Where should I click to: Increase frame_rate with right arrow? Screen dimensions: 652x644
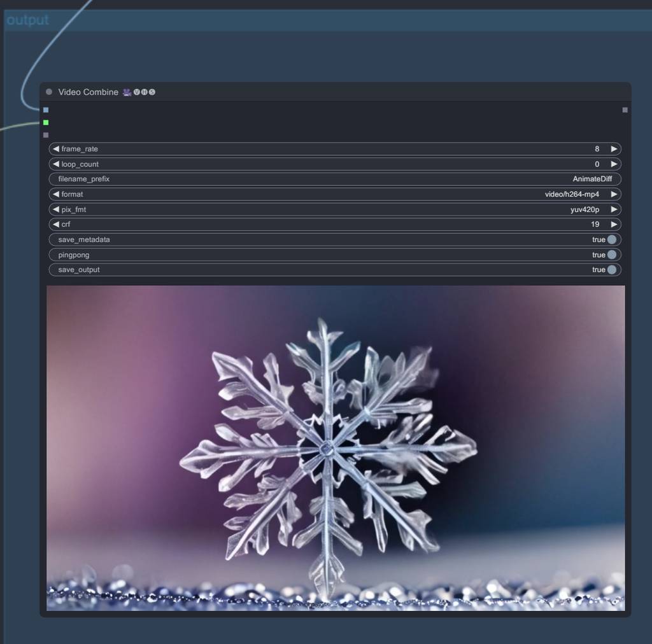(614, 149)
